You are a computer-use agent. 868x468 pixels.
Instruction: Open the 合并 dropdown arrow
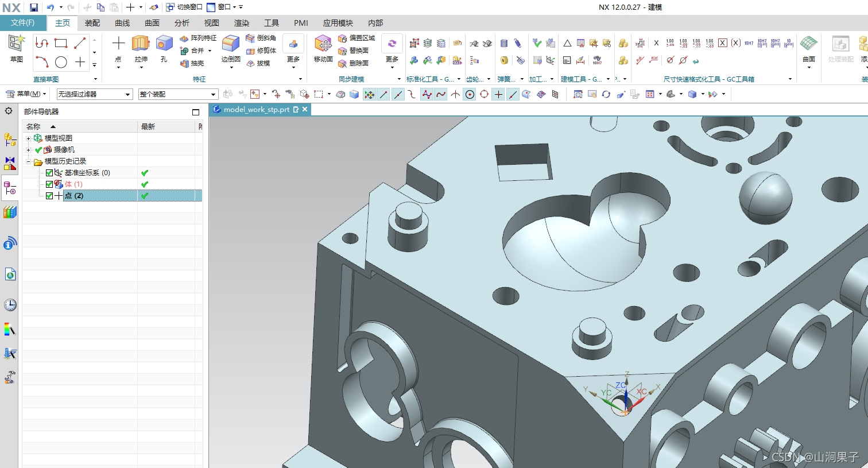(210, 51)
